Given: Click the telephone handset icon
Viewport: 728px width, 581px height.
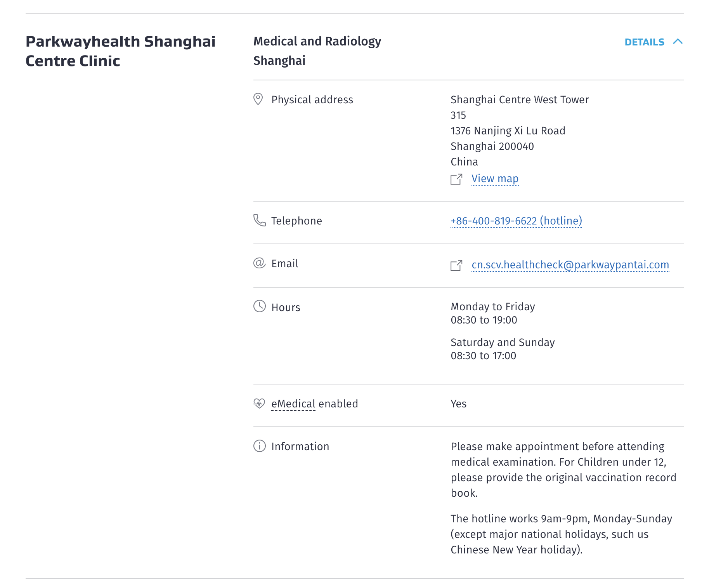Looking at the screenshot, I should [259, 220].
